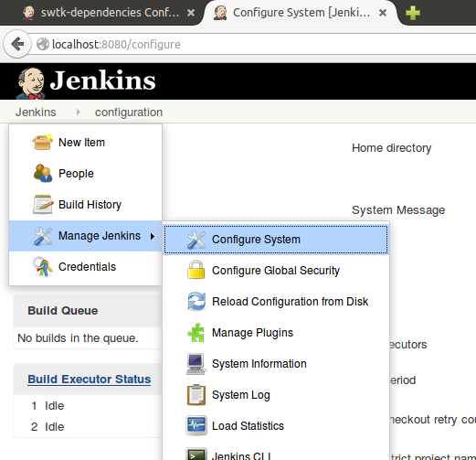Screen dimensions: 476x460
Task: Click the Jenkins breadcrumb link
Action: coord(36,112)
